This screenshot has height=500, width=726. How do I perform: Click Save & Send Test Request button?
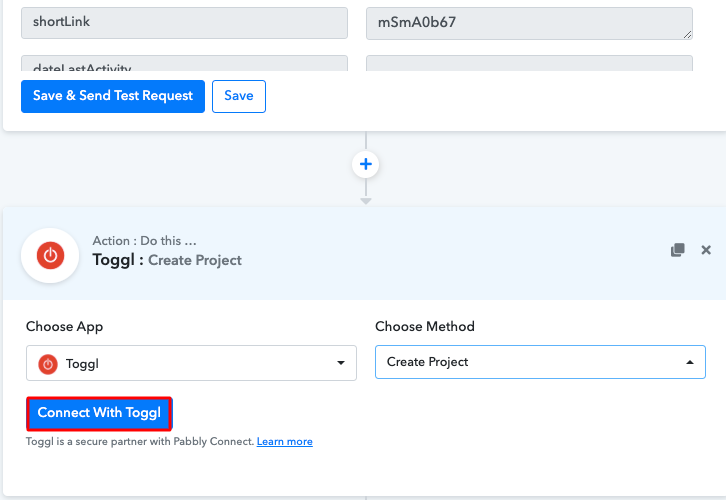(x=113, y=96)
